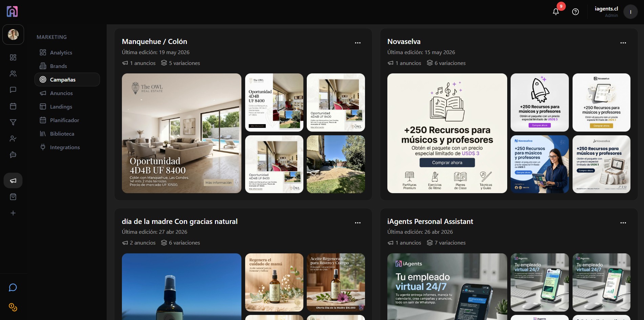The width and height of the screenshot is (644, 320).
Task: Open the Novaselva rocket illustration variation
Action: click(540, 102)
